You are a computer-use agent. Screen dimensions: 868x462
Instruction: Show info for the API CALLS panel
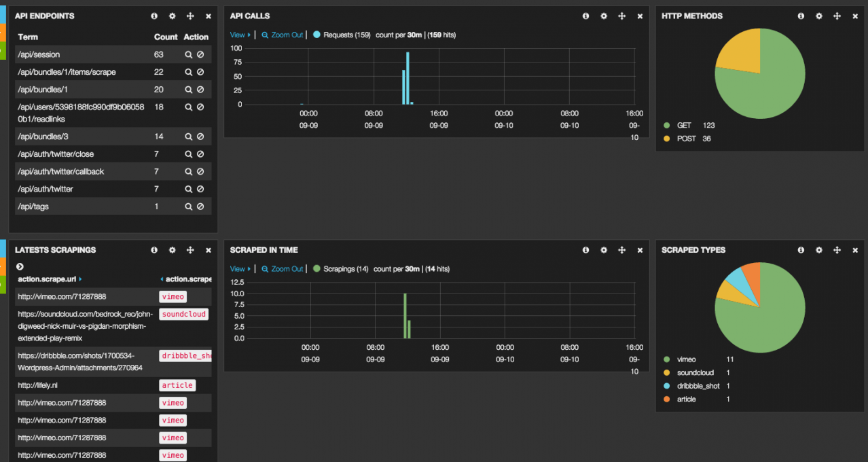(x=585, y=16)
